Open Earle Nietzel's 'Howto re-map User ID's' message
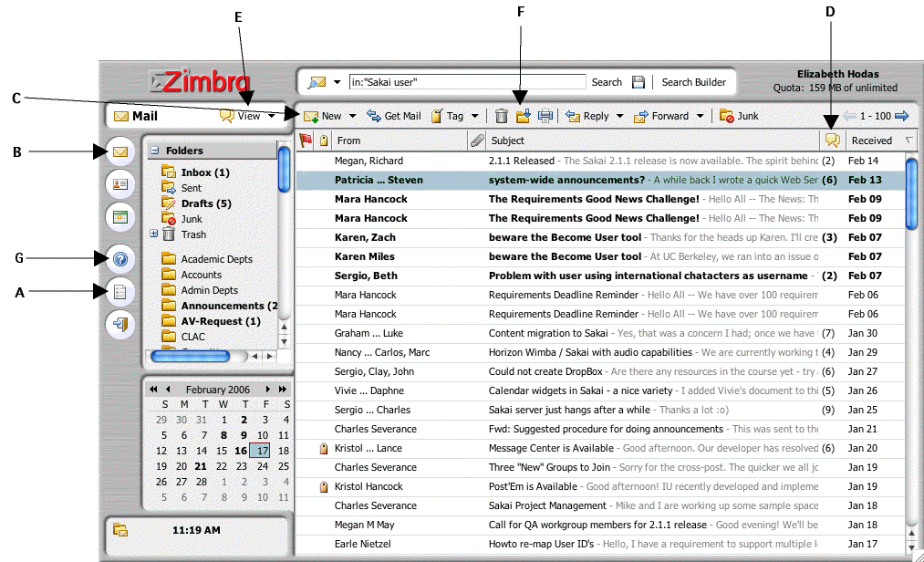 (600, 544)
